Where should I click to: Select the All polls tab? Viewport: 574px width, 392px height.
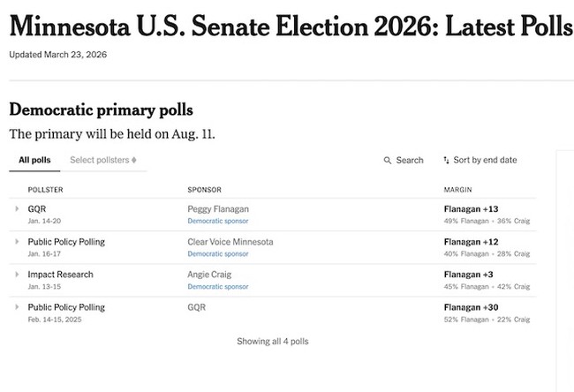pos(34,160)
